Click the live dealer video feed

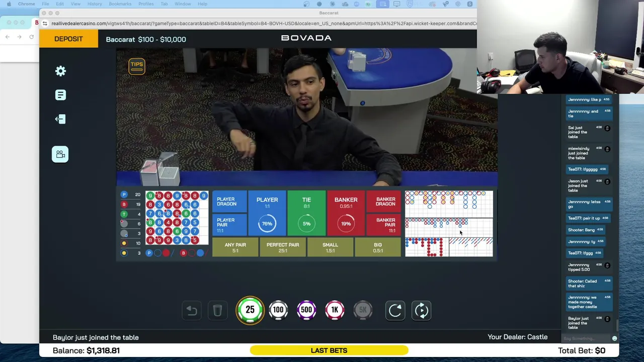(307, 118)
